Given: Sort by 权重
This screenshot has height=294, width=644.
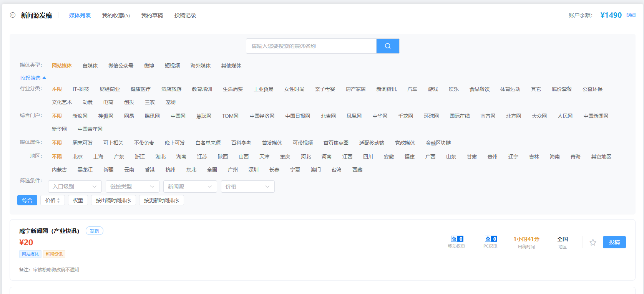Looking at the screenshot, I should tap(78, 200).
